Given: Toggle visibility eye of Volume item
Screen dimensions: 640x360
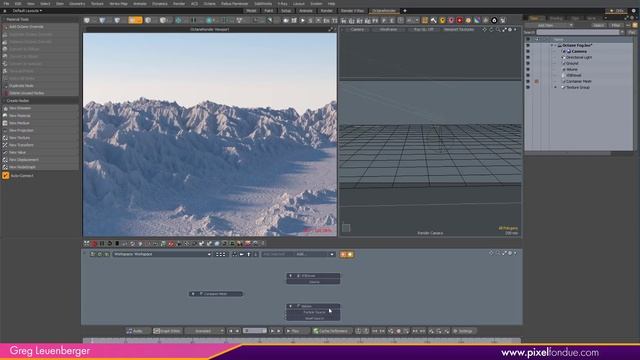Looking at the screenshot, I should pos(528,69).
